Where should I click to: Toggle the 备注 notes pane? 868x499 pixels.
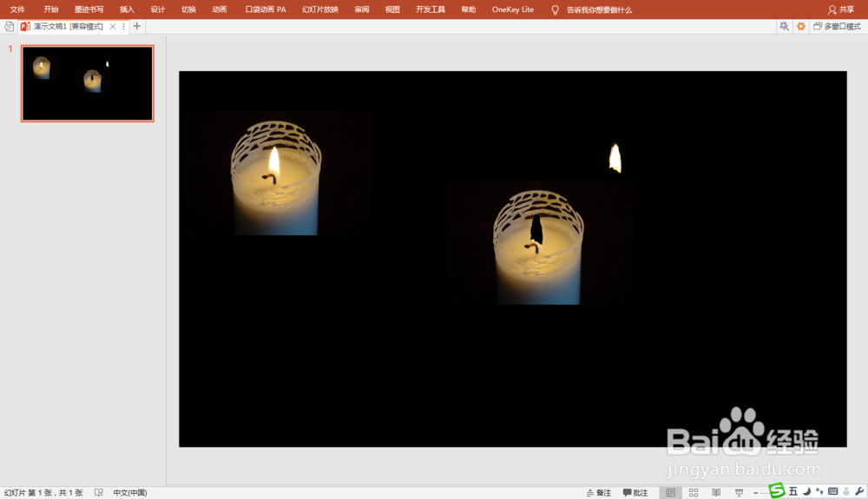[598, 492]
